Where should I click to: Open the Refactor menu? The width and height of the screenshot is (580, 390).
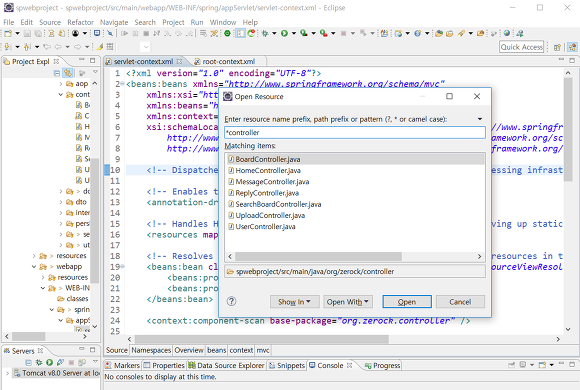80,22
